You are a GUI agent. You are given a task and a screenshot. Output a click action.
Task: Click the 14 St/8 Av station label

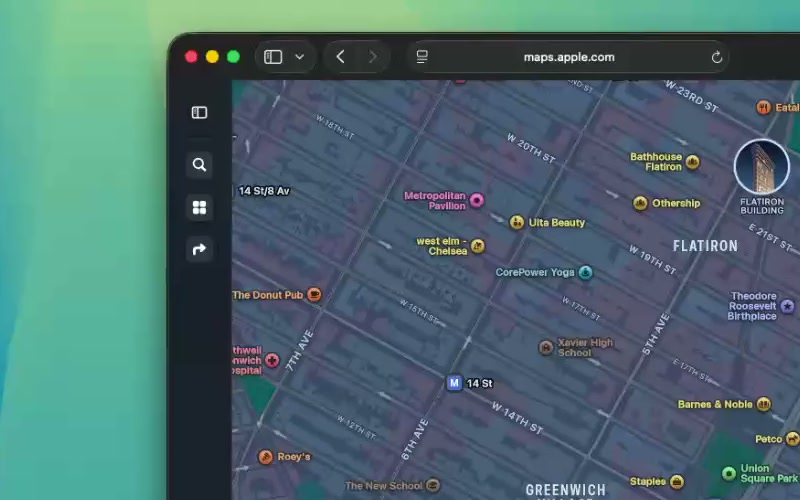click(264, 191)
